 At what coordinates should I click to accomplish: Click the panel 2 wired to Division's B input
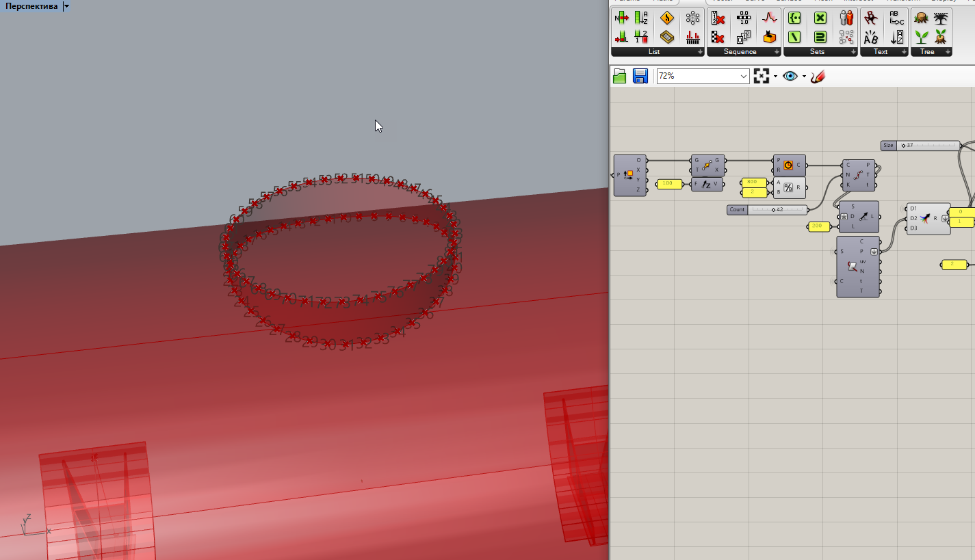(x=754, y=192)
